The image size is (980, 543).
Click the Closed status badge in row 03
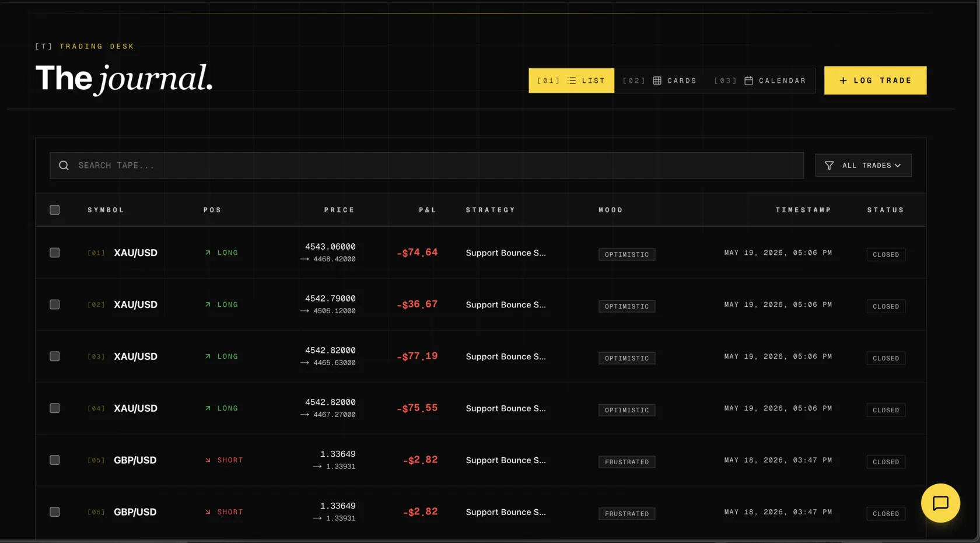point(885,358)
